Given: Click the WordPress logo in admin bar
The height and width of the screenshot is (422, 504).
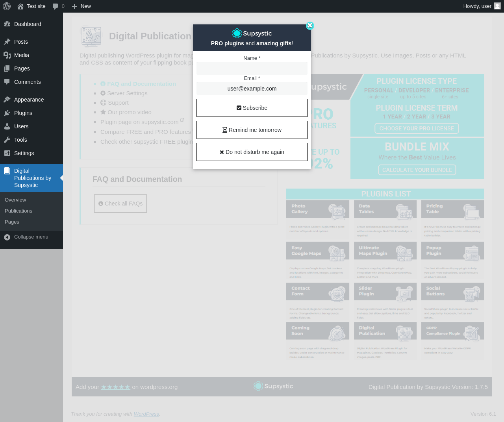Looking at the screenshot, I should coord(7,6).
